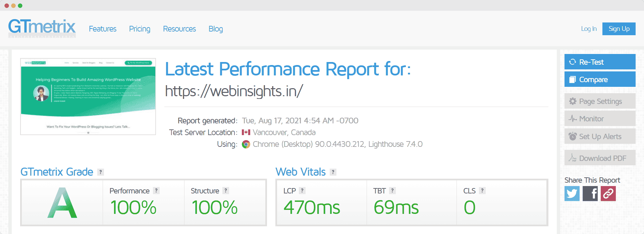Open Page Settings

(x=600, y=101)
